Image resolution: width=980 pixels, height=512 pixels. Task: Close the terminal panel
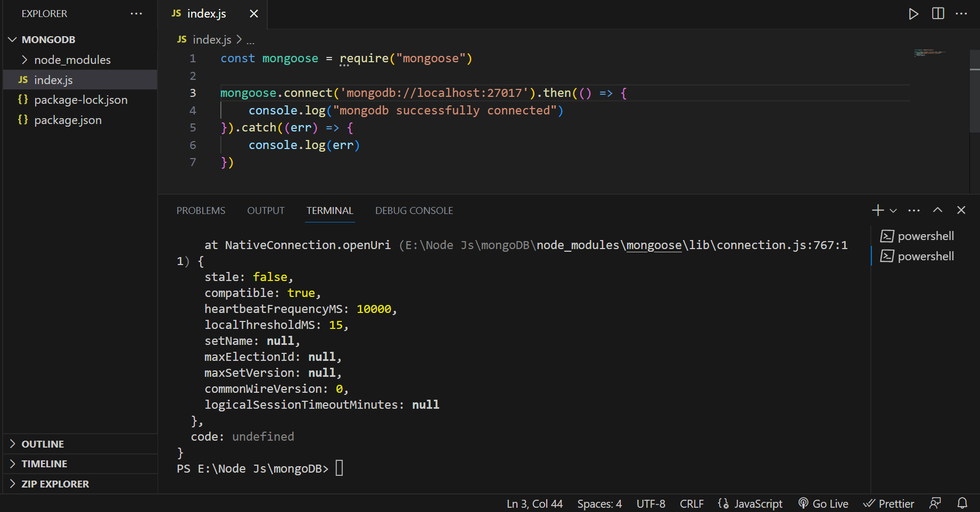point(961,210)
